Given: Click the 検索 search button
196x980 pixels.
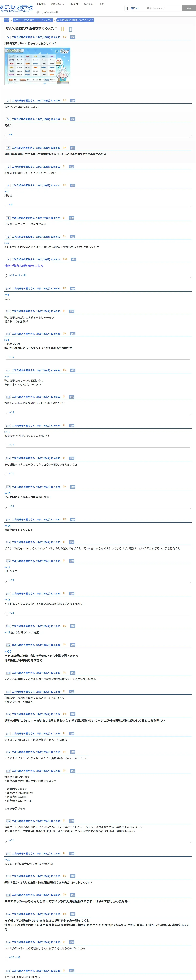Looking at the screenshot, I should 189,8.
